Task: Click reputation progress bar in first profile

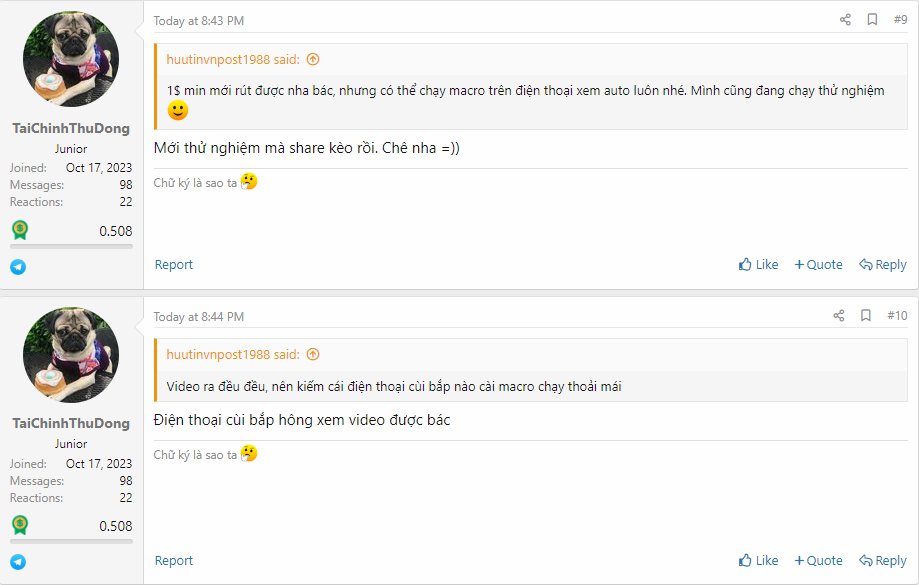Action: point(71,246)
